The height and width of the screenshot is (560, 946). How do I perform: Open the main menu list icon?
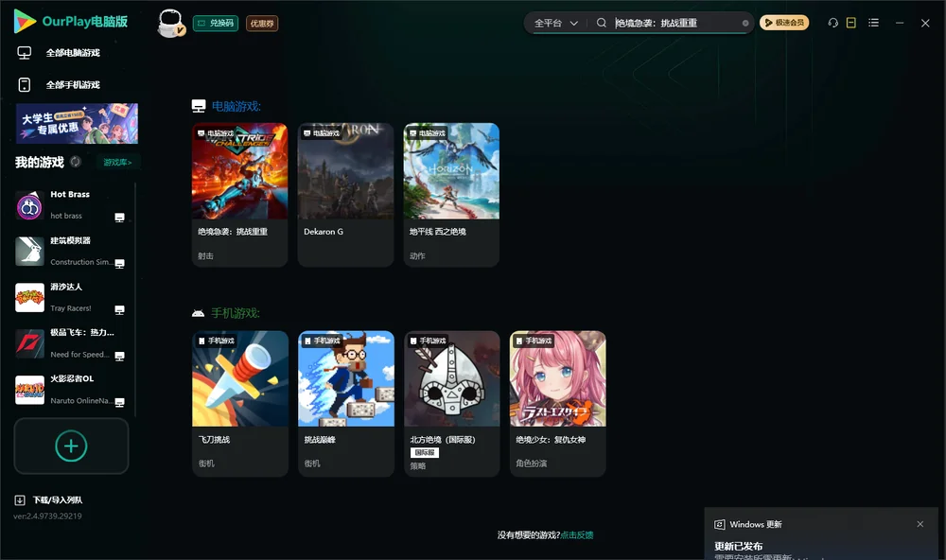[x=873, y=23]
